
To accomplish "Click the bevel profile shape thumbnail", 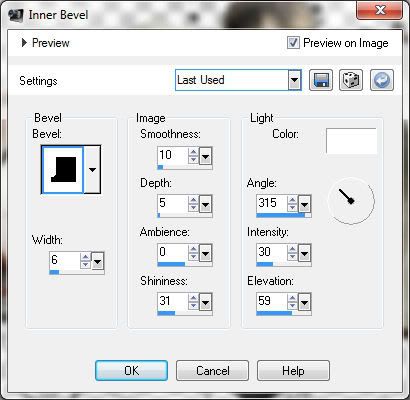I will pos(62,169).
